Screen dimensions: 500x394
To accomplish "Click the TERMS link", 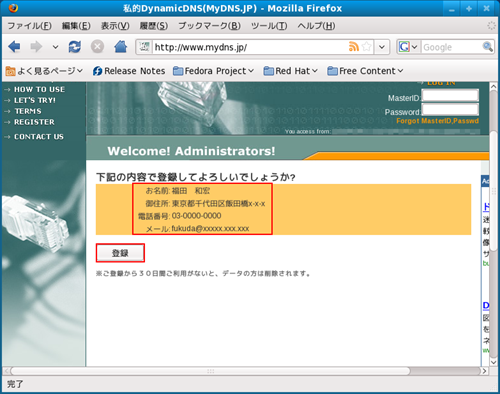I will point(28,111).
